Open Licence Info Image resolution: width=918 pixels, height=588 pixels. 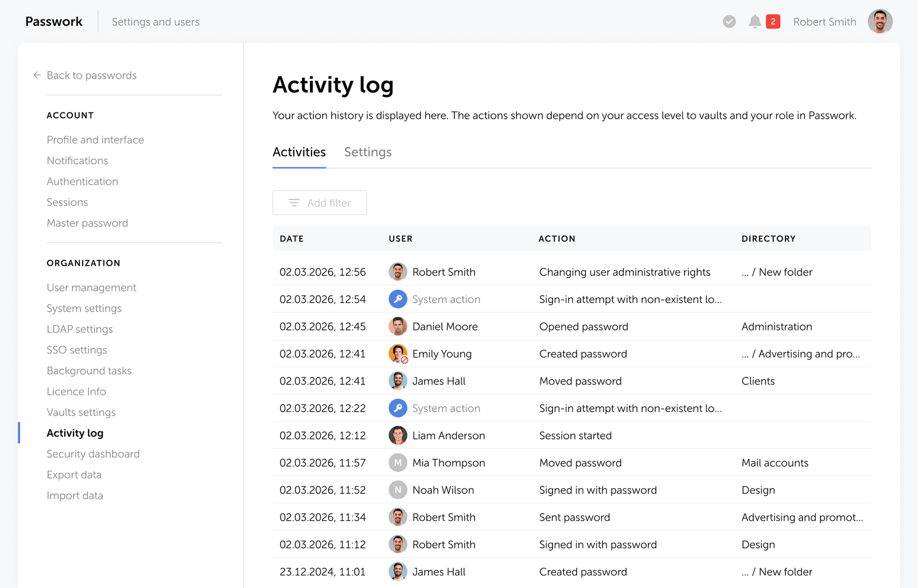pos(76,391)
